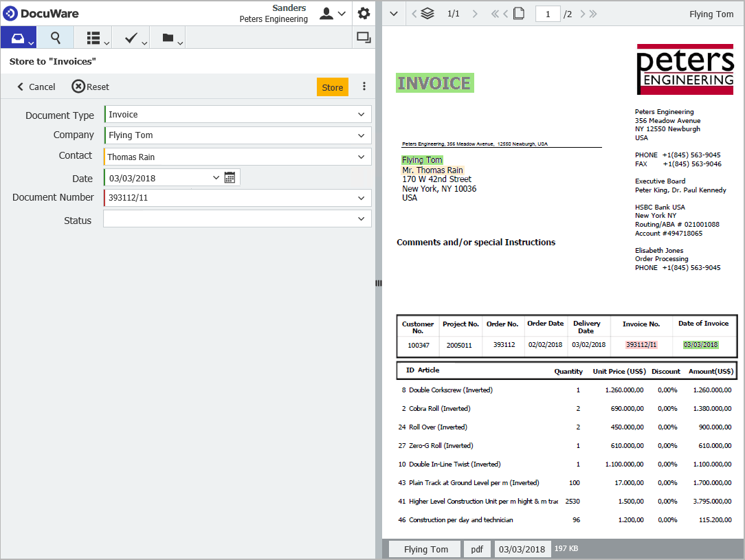Select the Search magnifier icon
The height and width of the screenshot is (560, 745).
coord(55,37)
